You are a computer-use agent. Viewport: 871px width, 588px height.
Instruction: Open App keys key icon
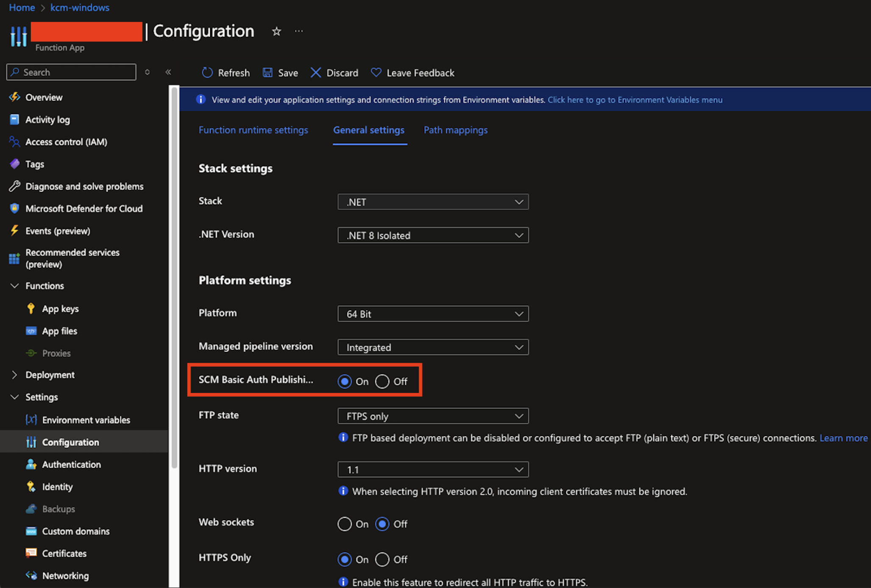point(31,308)
